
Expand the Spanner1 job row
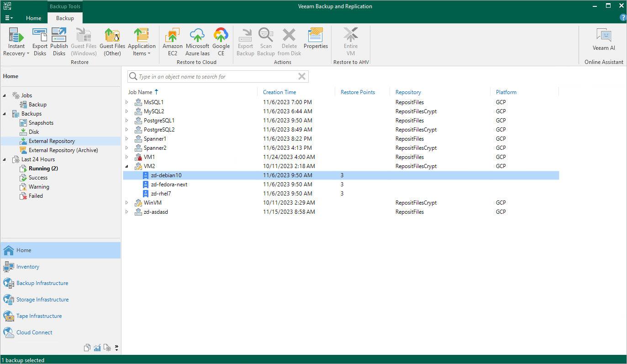coord(127,139)
